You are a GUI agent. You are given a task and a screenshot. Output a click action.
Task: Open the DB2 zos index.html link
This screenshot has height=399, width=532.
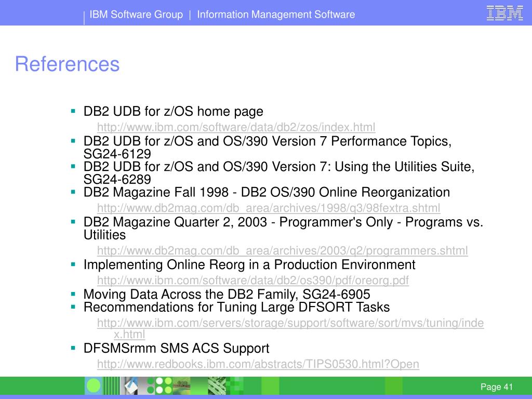coord(236,127)
